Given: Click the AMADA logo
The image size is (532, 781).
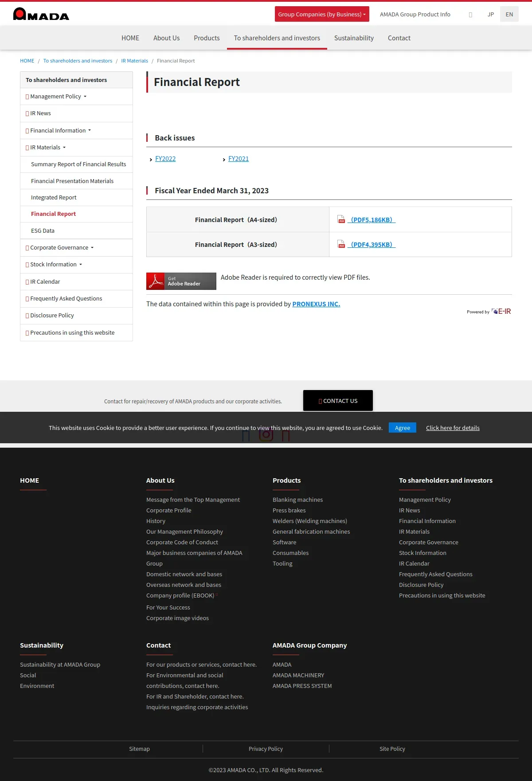Looking at the screenshot, I should click(x=41, y=14).
